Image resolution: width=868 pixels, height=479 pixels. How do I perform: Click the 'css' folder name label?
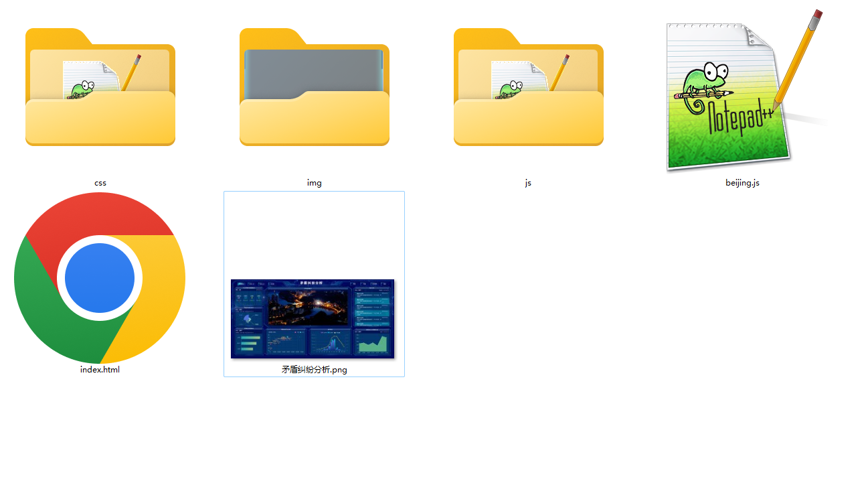point(100,183)
